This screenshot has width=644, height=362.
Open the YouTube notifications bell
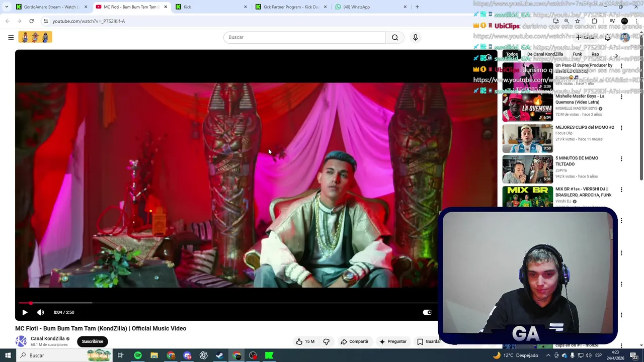pyautogui.click(x=607, y=37)
